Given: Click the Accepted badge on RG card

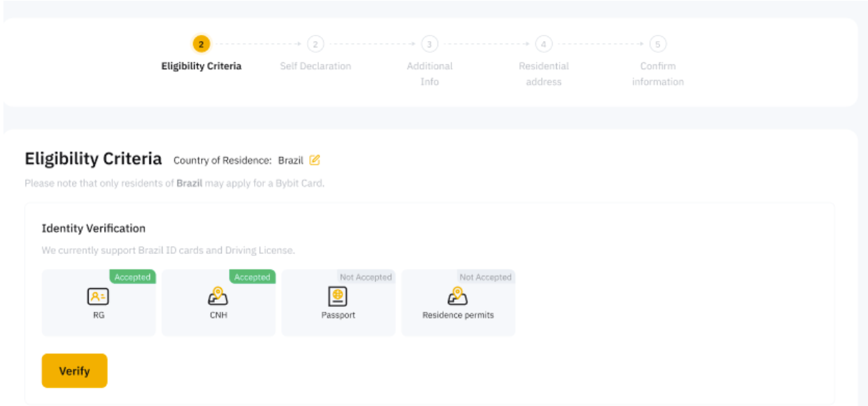Looking at the screenshot, I should (133, 277).
